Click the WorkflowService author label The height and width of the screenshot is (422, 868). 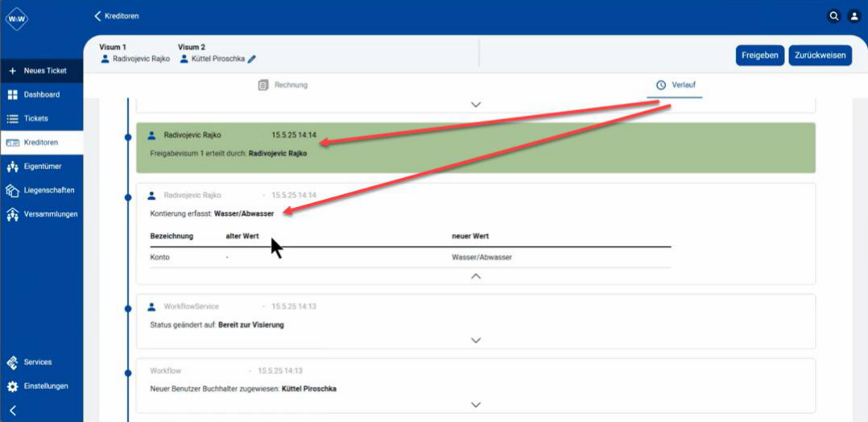192,306
